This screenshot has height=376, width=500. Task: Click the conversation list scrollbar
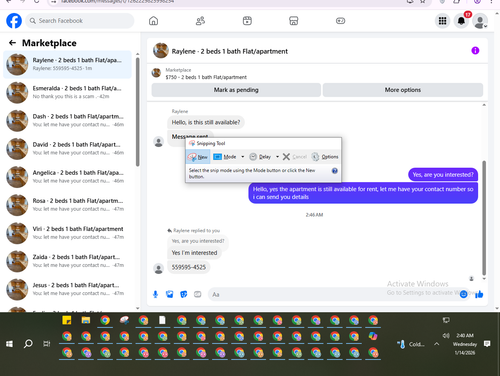[138, 112]
